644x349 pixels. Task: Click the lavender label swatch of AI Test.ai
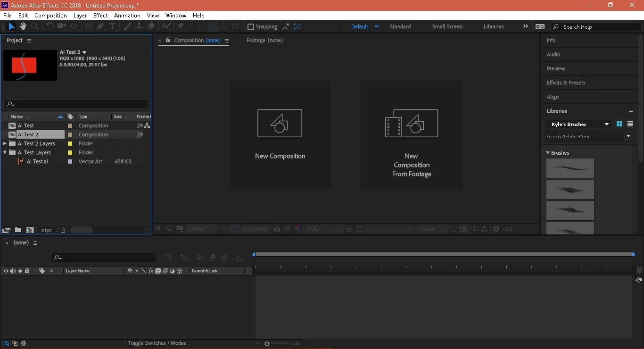[70, 162]
